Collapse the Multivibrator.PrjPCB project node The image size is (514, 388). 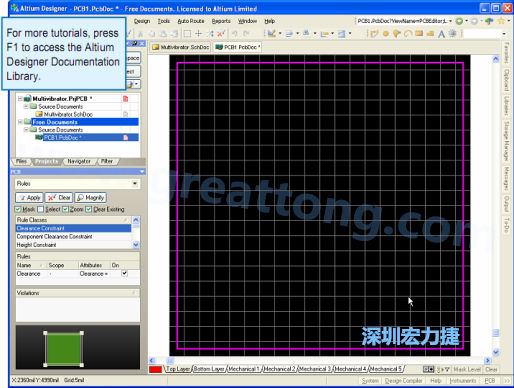(20, 99)
